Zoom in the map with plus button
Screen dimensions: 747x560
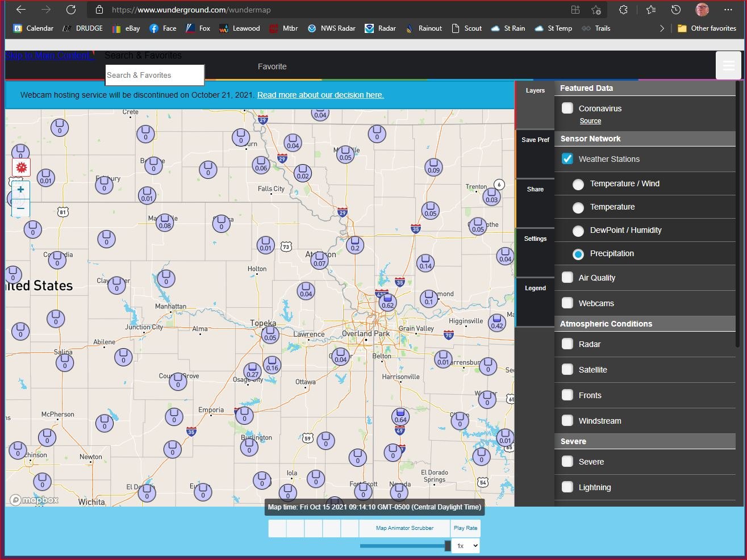20,190
